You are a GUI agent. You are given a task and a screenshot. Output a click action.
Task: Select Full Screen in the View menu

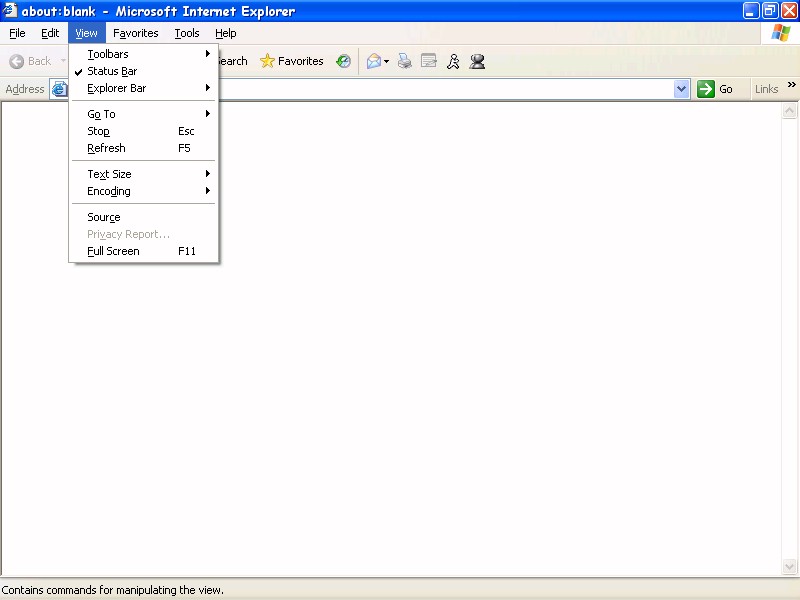pos(144,251)
